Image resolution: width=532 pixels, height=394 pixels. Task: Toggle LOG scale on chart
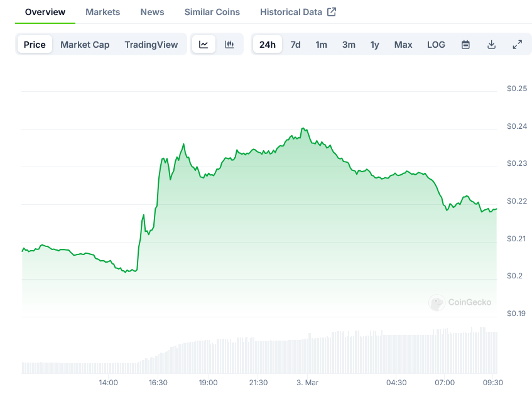(x=436, y=45)
